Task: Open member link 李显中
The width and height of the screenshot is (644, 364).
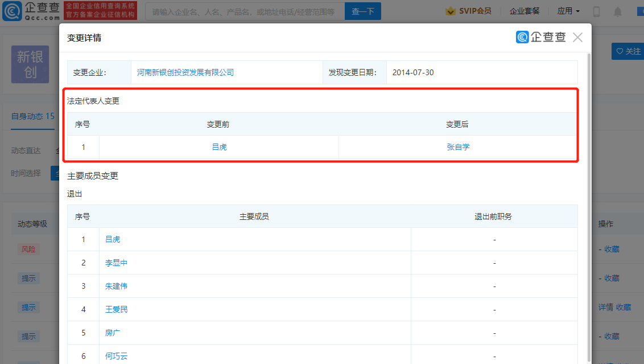Action: 116,263
